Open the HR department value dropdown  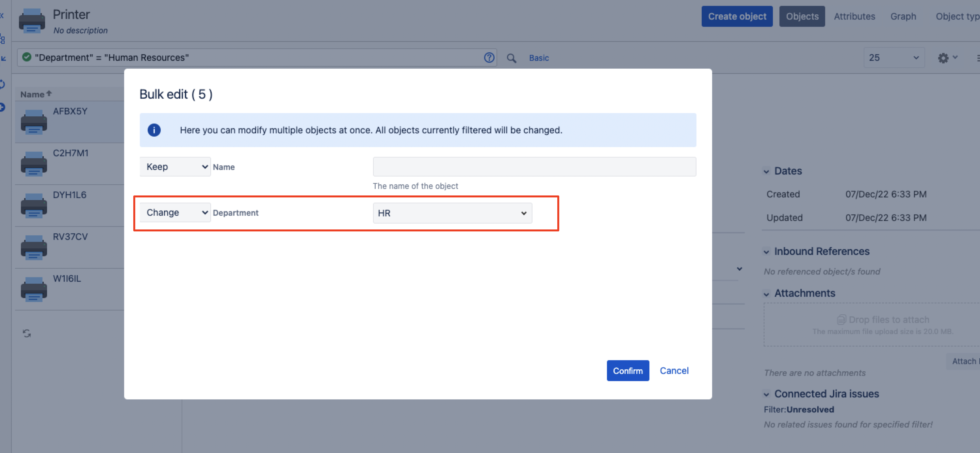pyautogui.click(x=452, y=213)
